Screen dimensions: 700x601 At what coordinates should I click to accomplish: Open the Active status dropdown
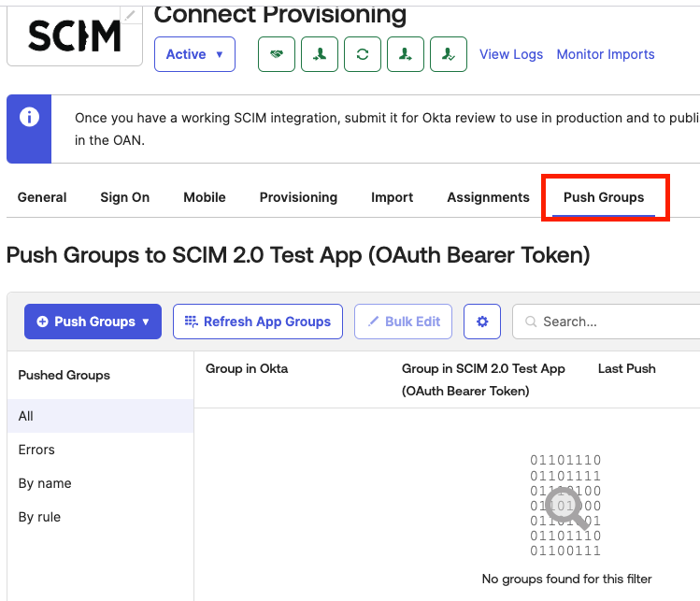(x=194, y=54)
